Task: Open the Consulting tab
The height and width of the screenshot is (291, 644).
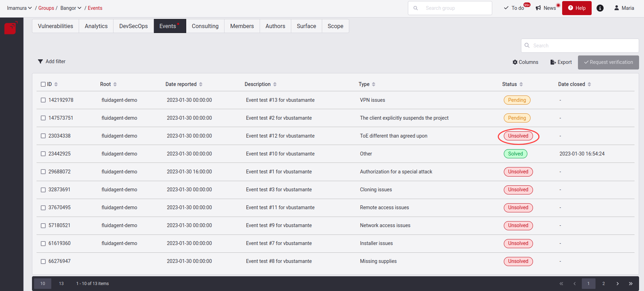Action: pos(205,26)
